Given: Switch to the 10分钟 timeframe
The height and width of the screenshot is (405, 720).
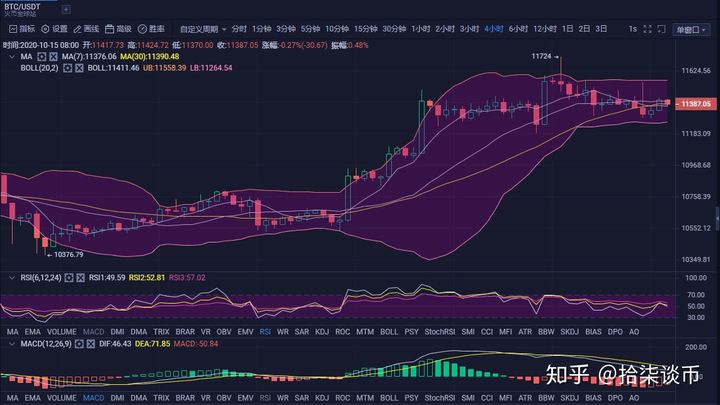Looking at the screenshot, I should 337,29.
